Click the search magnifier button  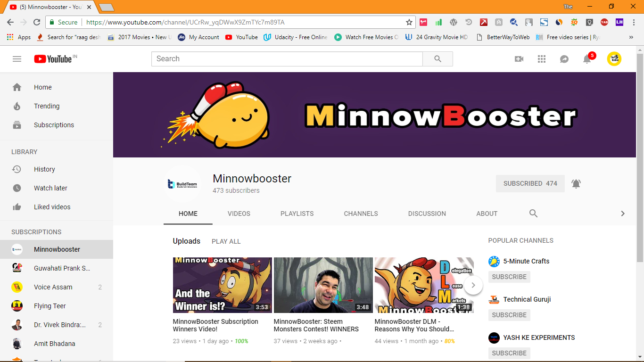click(438, 59)
